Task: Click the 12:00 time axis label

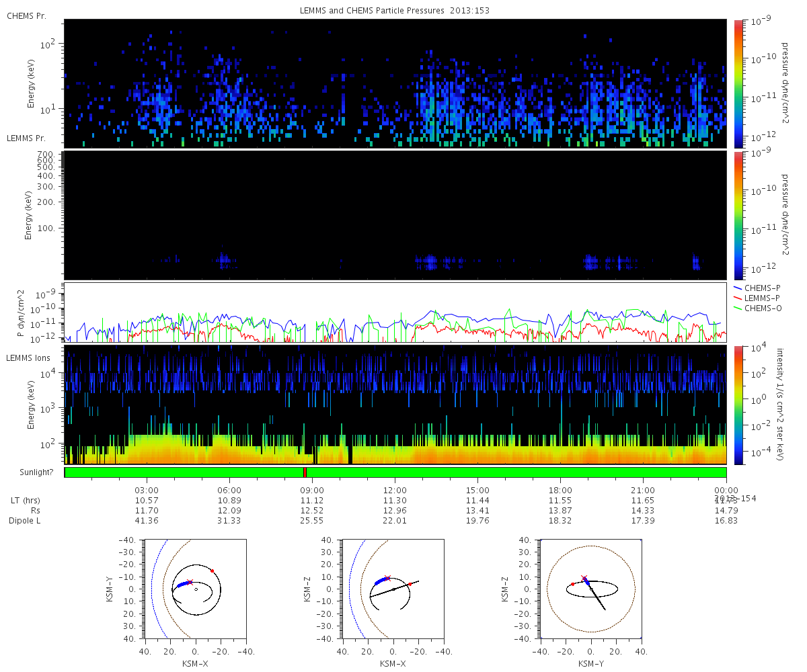Action: [395, 490]
